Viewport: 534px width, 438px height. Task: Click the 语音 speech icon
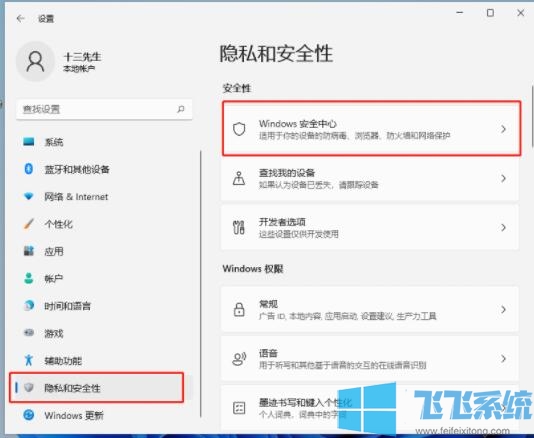tap(239, 359)
